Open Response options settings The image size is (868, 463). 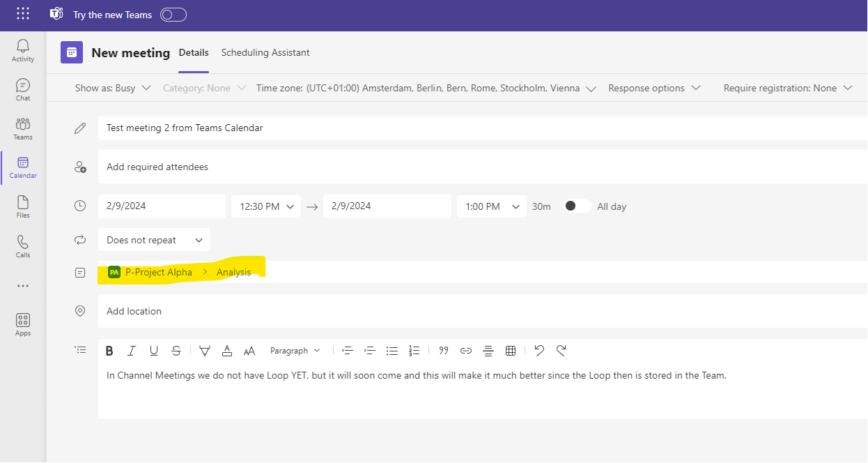click(653, 88)
